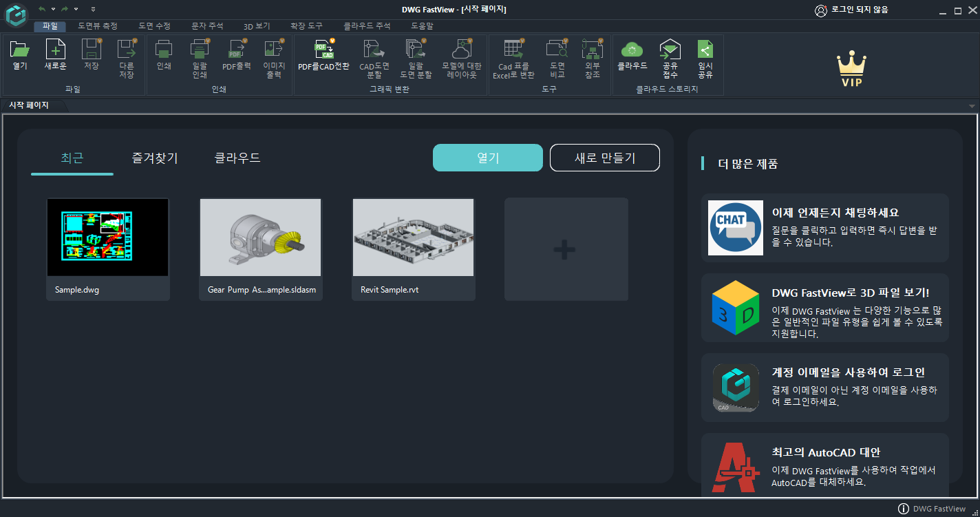Open the 이제 언제든지 채팅하세요 chat card
The width and height of the screenshot is (980, 517).
point(825,228)
